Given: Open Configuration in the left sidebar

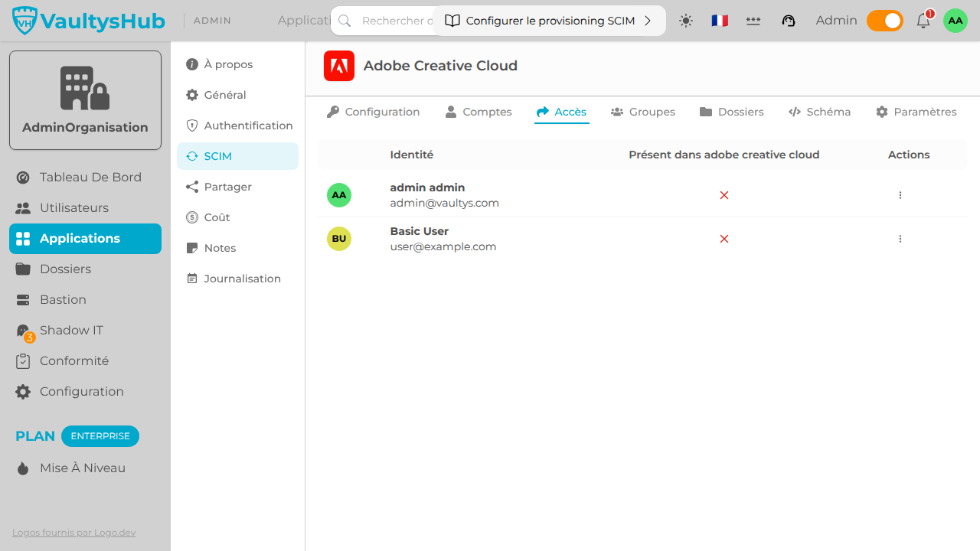Looking at the screenshot, I should tap(85, 392).
